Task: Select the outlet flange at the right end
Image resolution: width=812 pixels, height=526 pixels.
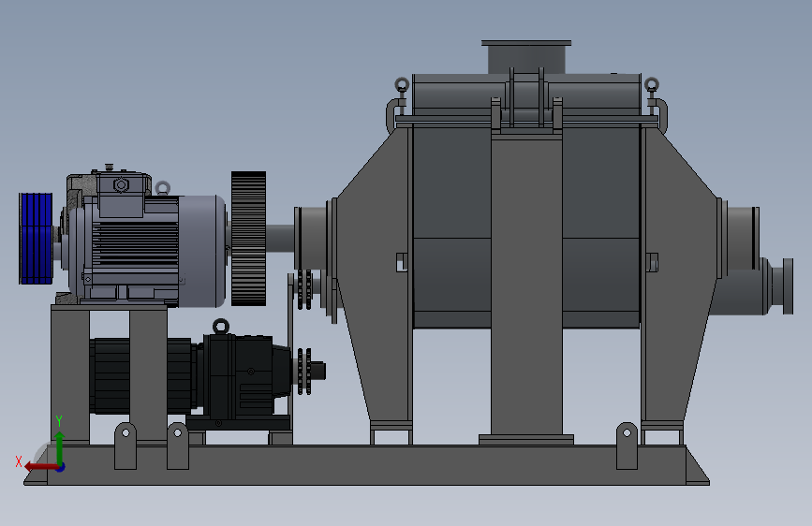Action: click(x=788, y=285)
